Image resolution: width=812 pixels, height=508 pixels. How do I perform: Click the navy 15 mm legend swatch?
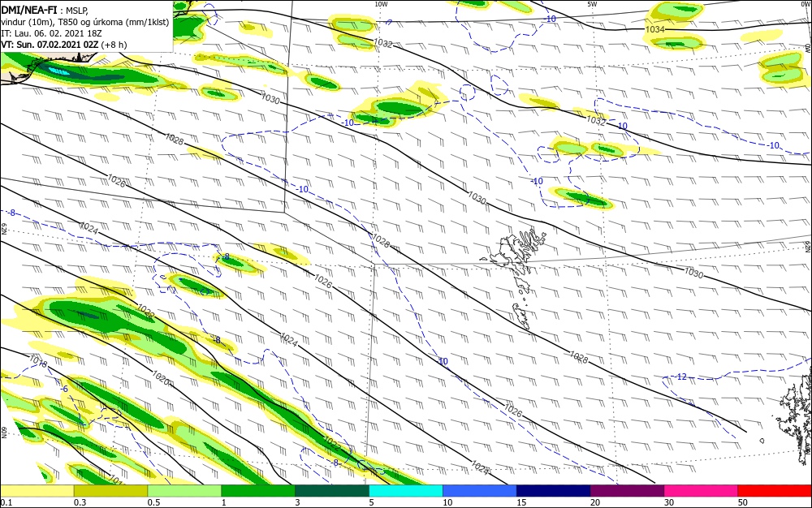point(553,491)
